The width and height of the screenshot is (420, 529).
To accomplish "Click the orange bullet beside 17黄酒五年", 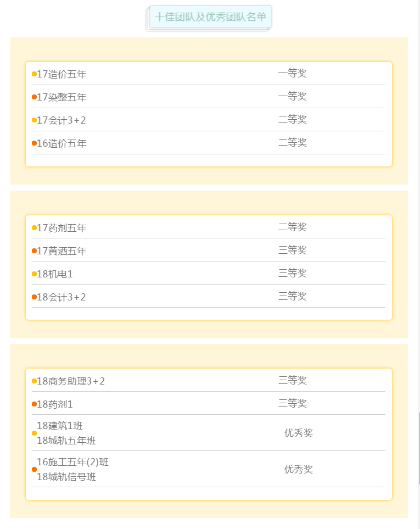I will [34, 251].
